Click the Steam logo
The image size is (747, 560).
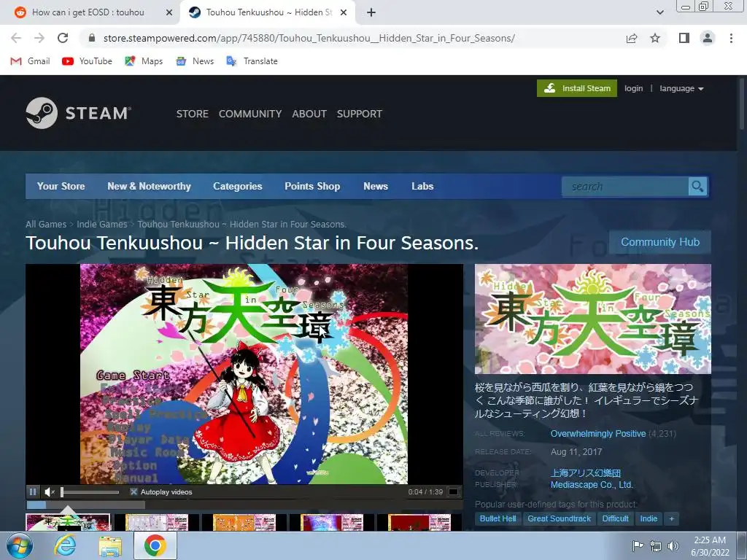click(x=79, y=113)
